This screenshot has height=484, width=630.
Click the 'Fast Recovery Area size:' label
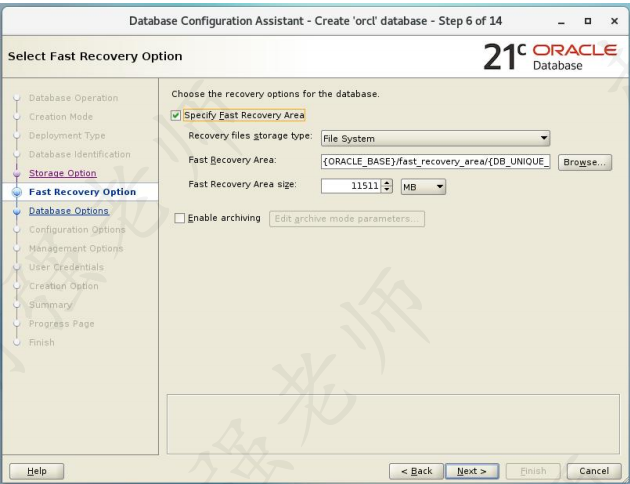pyautogui.click(x=242, y=184)
